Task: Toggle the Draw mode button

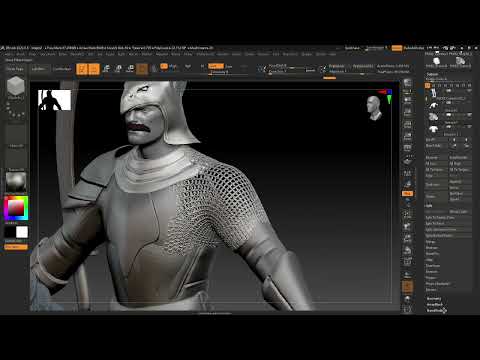Action: point(94,69)
